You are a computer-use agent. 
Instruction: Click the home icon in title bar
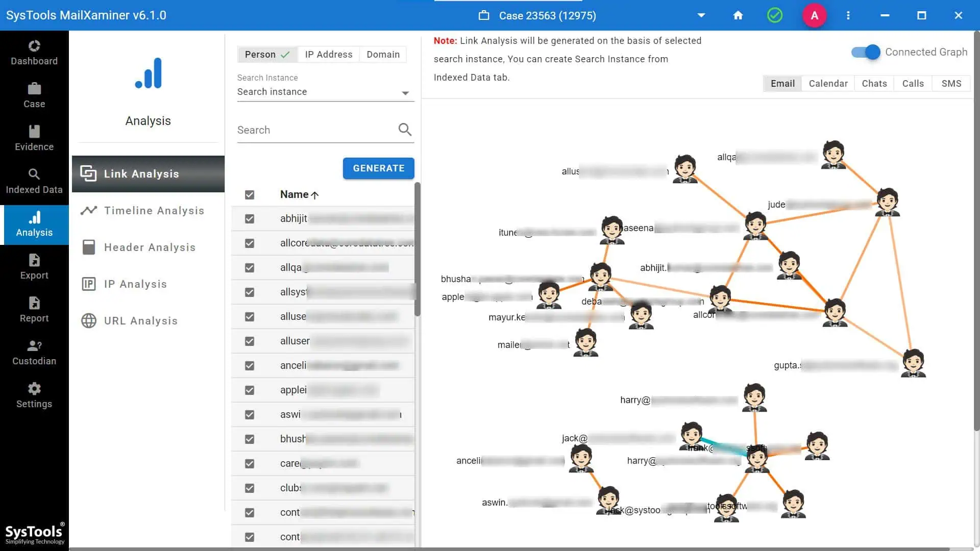click(x=738, y=15)
